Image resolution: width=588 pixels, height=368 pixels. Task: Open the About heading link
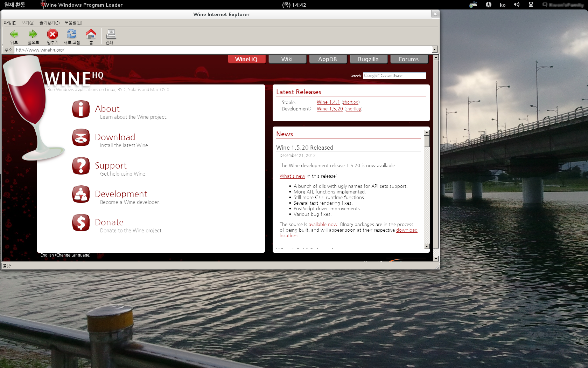click(x=107, y=109)
